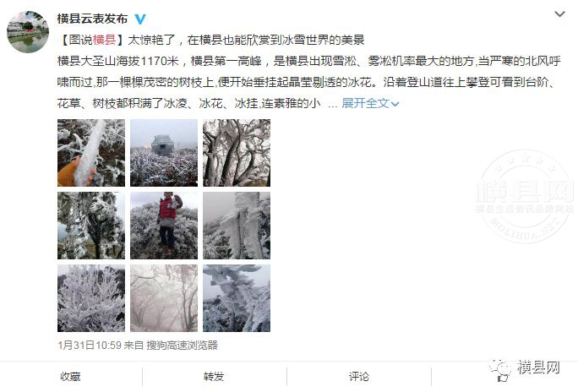The height and width of the screenshot is (392, 578).
Task: Click the 横县云表发布 profile avatar
Action: coord(28,32)
